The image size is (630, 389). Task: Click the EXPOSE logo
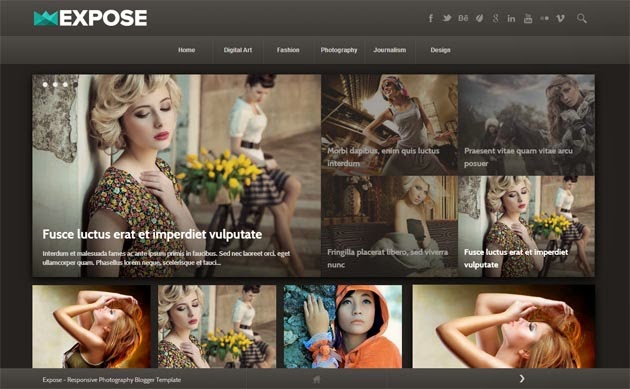90,18
